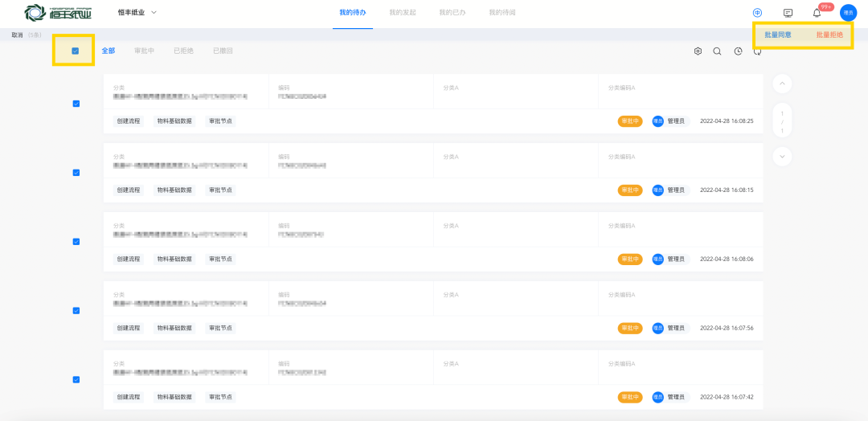Image resolution: width=868 pixels, height=421 pixels.
Task: Select the 已撤回 filter tab
Action: pos(223,51)
